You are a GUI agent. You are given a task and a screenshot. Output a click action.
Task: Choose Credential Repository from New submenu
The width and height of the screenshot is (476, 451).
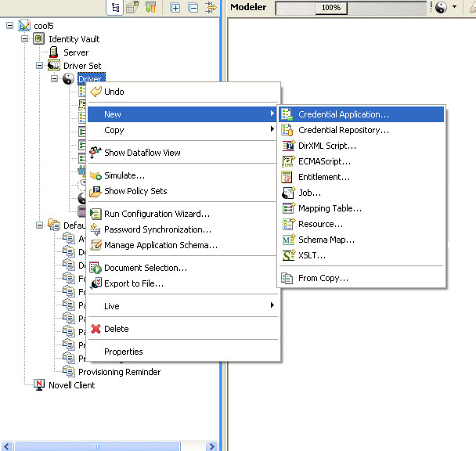coord(343,130)
